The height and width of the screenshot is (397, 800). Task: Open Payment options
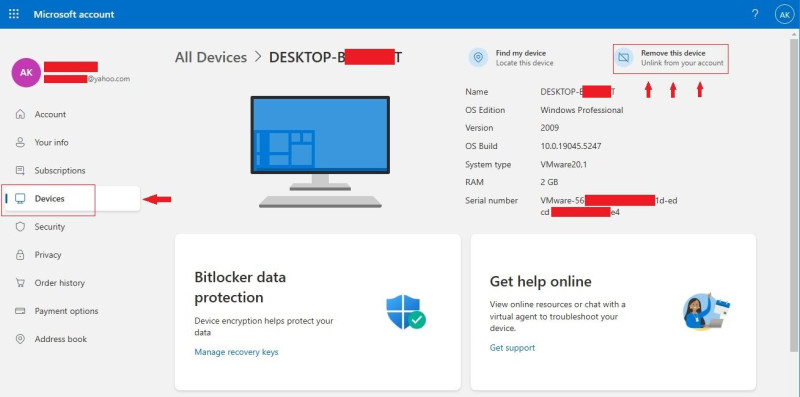tap(66, 311)
